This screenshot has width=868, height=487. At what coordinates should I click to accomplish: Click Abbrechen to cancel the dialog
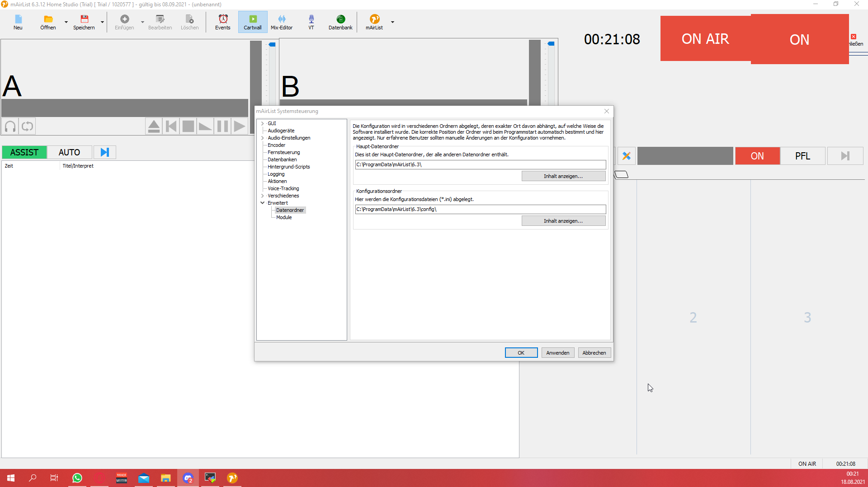[x=594, y=353]
